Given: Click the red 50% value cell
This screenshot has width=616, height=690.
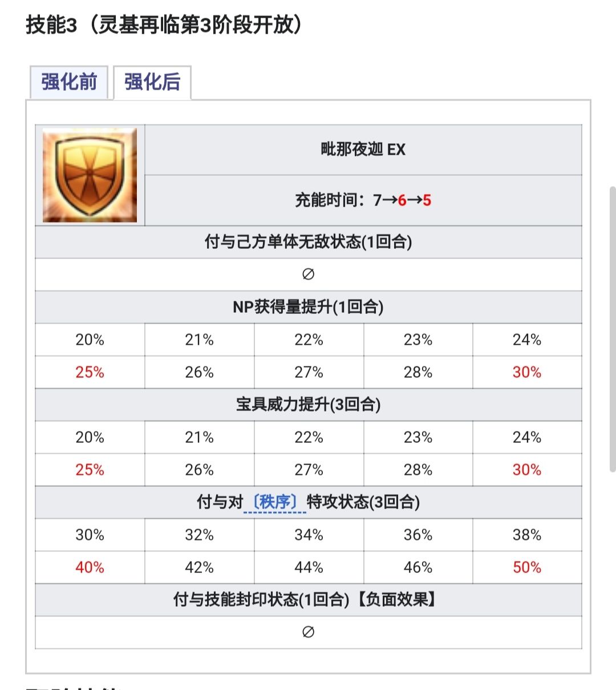Looking at the screenshot, I should pyautogui.click(x=526, y=567).
